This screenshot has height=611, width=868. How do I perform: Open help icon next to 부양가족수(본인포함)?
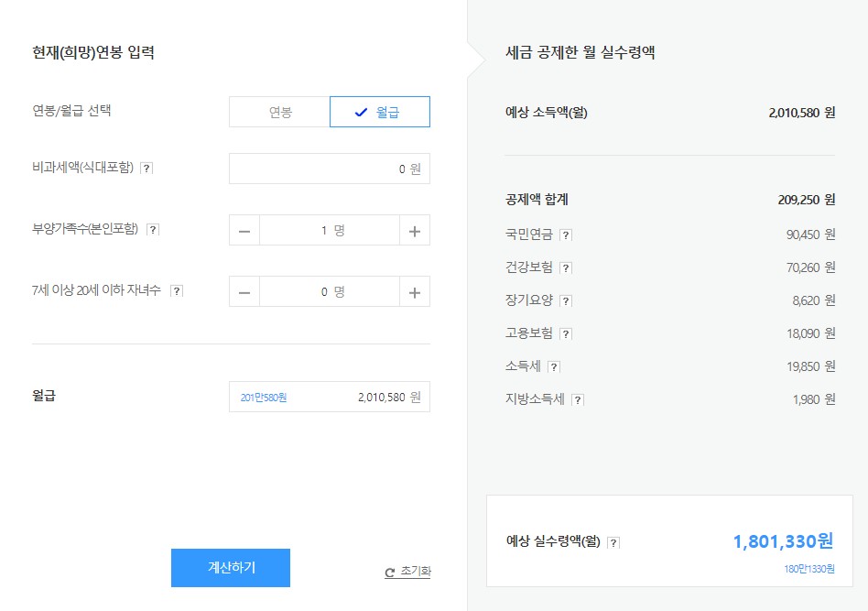point(153,229)
